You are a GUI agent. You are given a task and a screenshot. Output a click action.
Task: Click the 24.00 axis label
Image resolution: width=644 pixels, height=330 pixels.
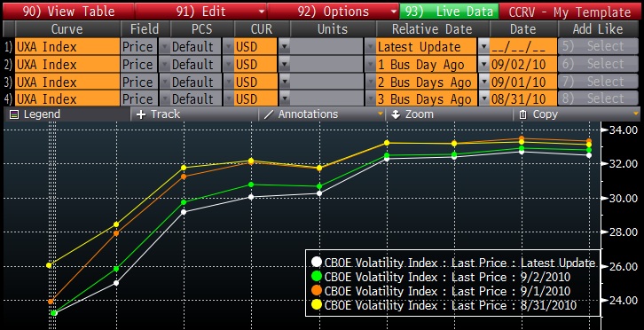click(624, 301)
